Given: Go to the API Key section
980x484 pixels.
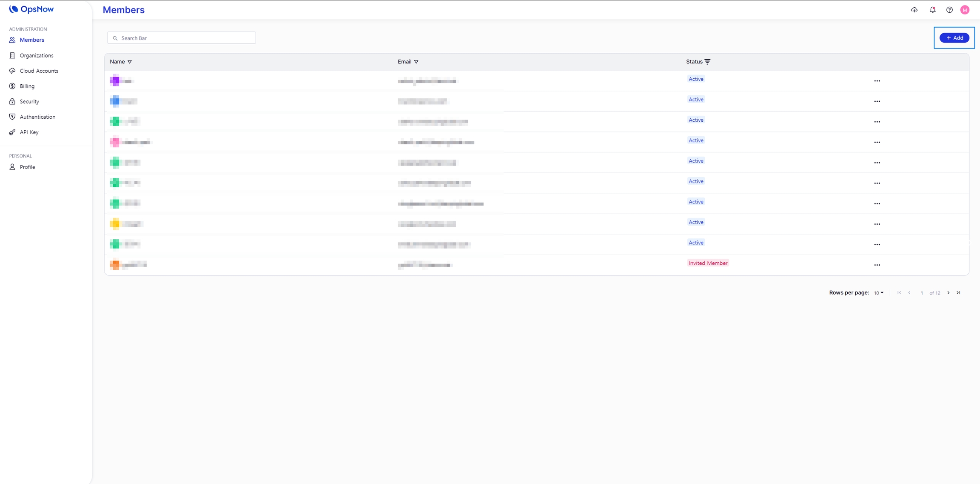Looking at the screenshot, I should pyautogui.click(x=29, y=132).
